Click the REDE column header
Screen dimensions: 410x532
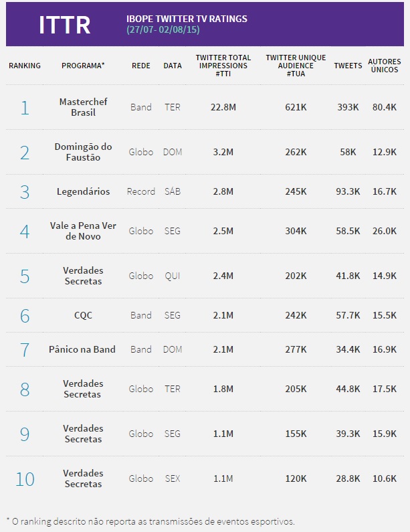[x=141, y=66]
